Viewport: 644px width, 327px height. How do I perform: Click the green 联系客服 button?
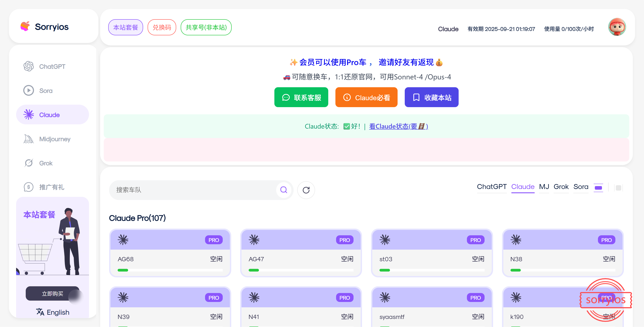click(301, 97)
